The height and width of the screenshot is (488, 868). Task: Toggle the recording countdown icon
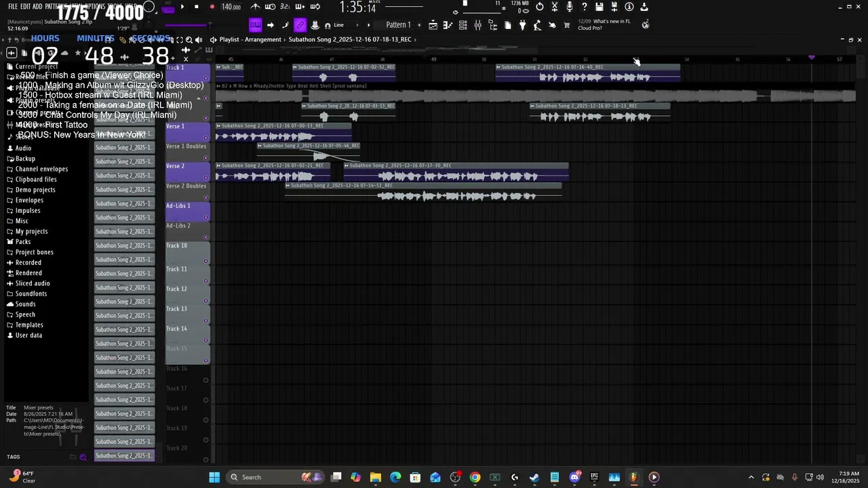(x=285, y=7)
